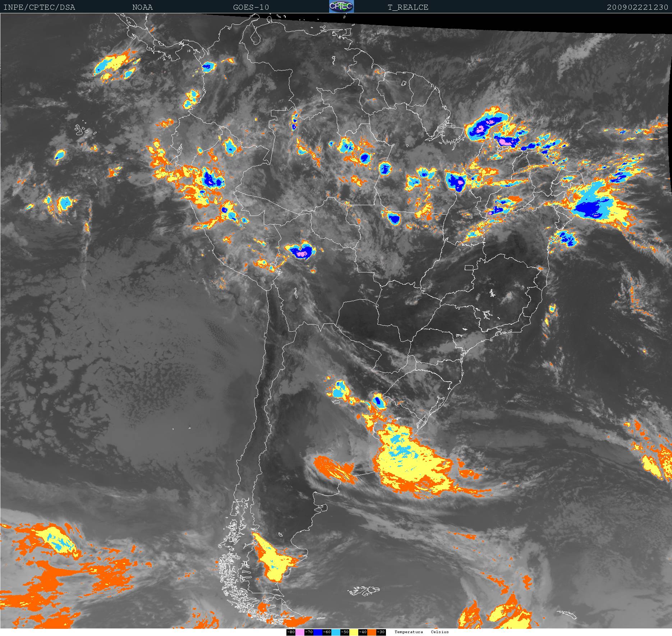Click the orange legend color swatch
This screenshot has width=672, height=636.
point(372,632)
